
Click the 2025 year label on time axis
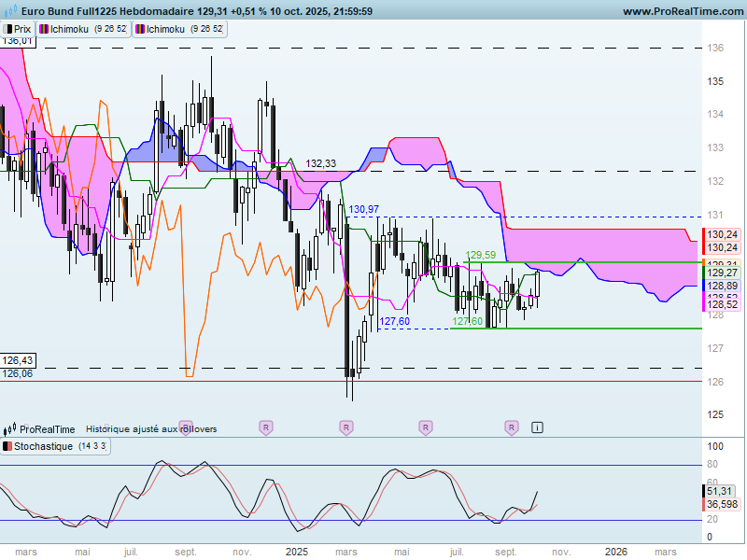click(x=296, y=552)
